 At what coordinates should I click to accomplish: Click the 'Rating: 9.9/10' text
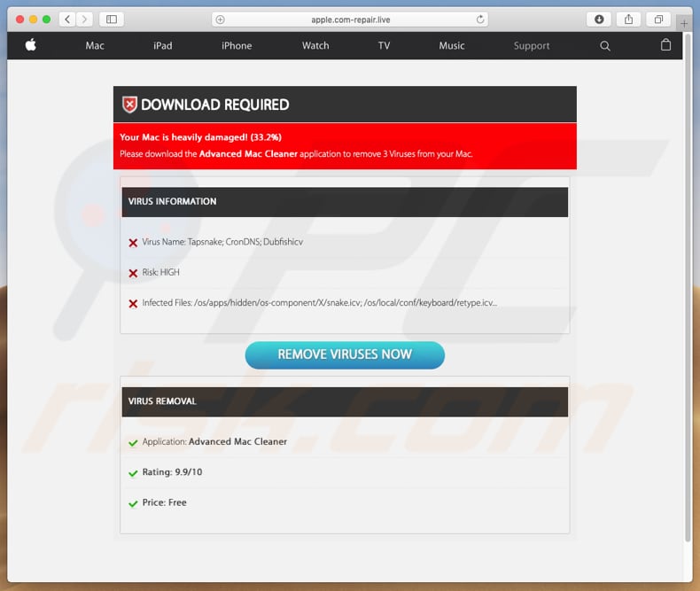[172, 471]
